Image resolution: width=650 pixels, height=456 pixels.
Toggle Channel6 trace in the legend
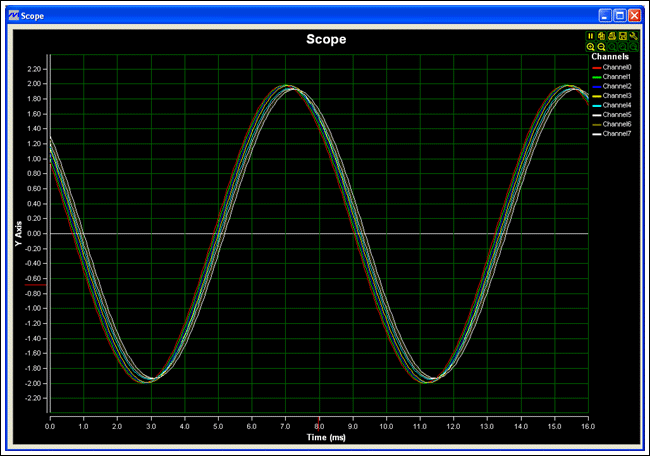[617, 124]
